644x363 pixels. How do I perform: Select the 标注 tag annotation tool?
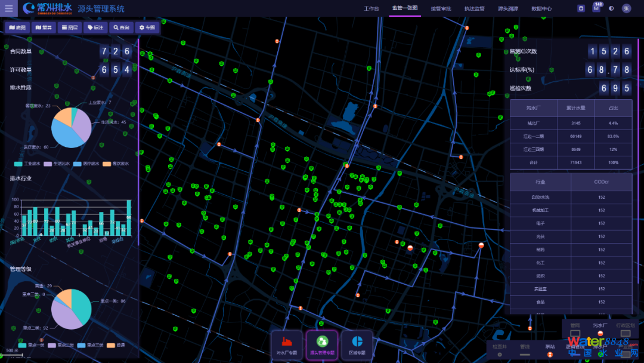[95, 27]
